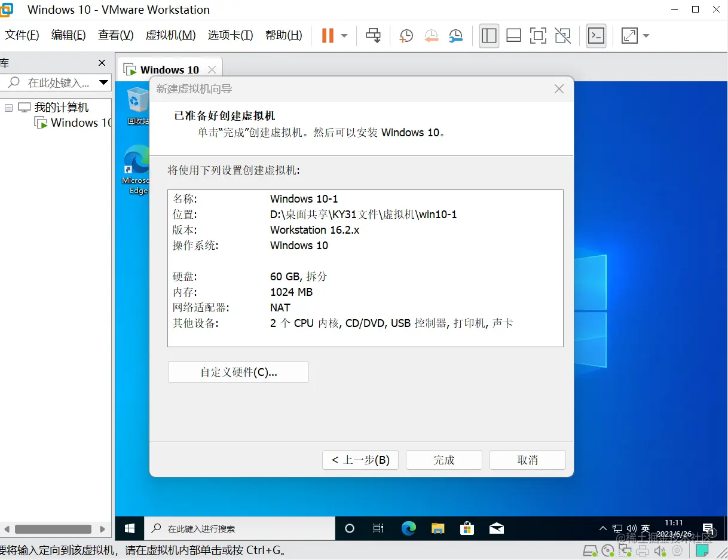Click the VMware hard disk status icon
Screen dimensions: 728x560
pos(589,551)
